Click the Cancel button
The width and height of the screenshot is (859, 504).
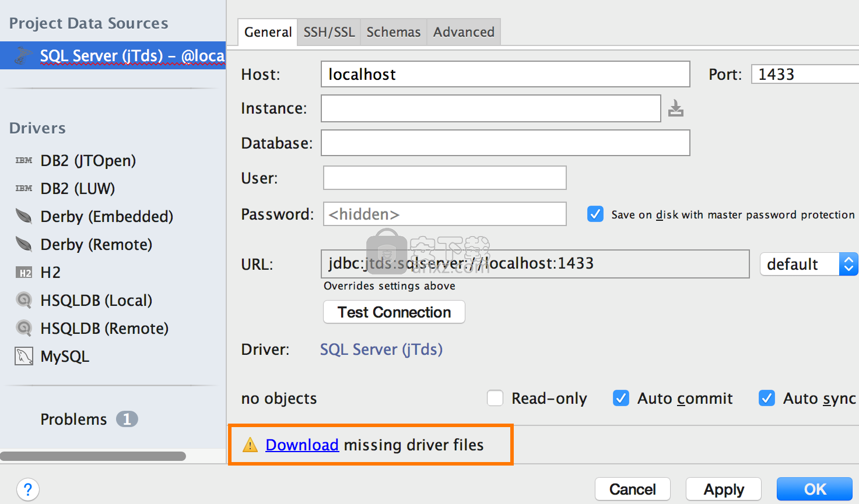point(633,489)
